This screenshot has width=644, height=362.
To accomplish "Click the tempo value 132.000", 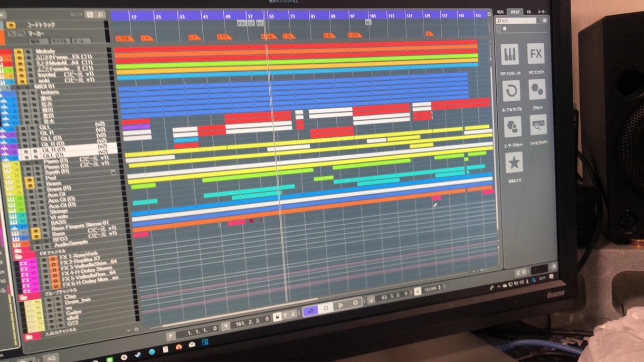I will [430, 290].
